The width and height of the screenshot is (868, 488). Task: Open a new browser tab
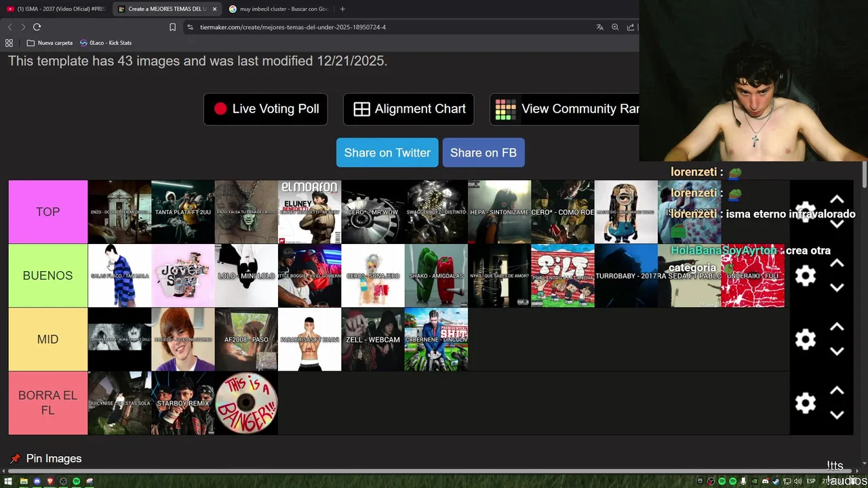point(342,9)
